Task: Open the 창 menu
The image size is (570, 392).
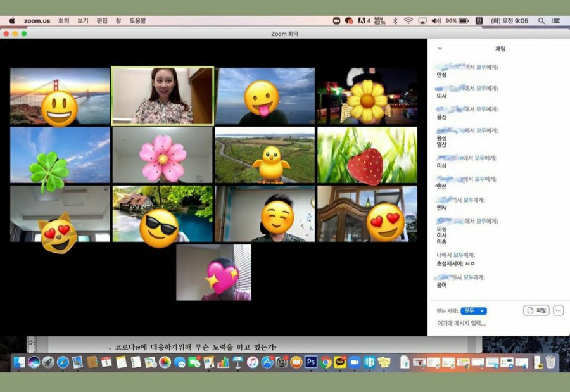Action: click(118, 21)
